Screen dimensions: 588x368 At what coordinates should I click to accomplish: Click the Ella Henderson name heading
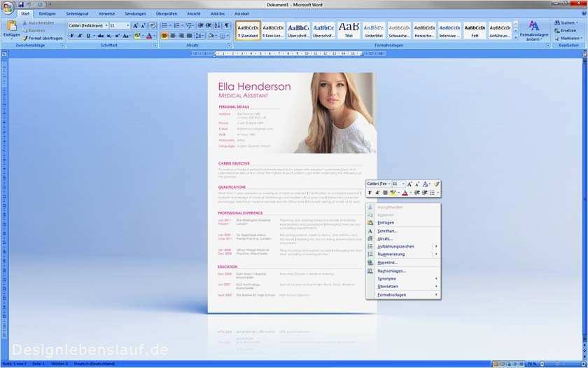254,86
